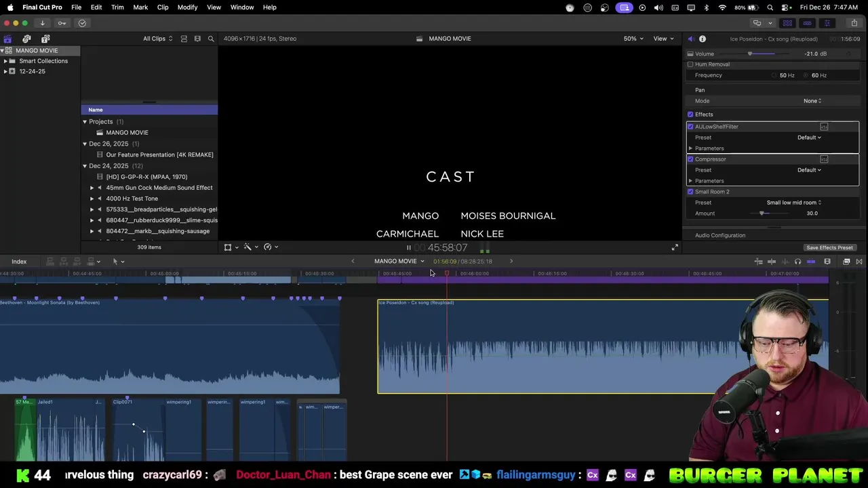Click the browser search magnifier icon
The height and width of the screenshot is (488, 868).
(211, 39)
